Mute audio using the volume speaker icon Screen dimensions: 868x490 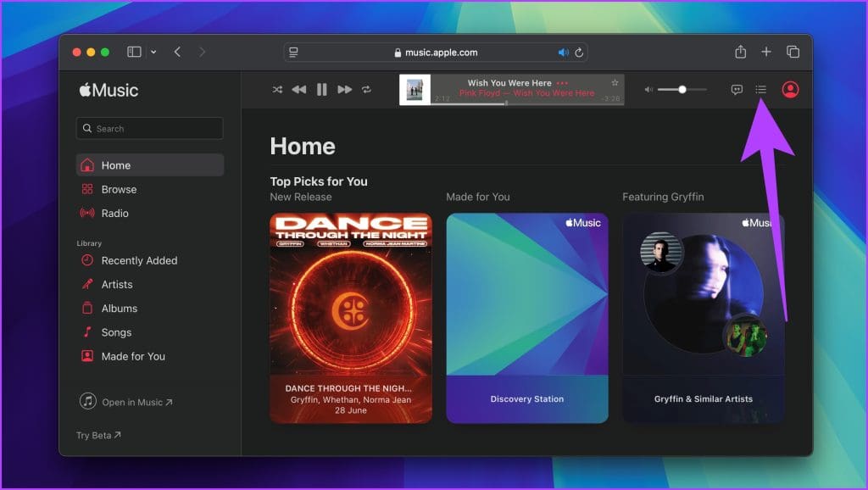pos(648,89)
